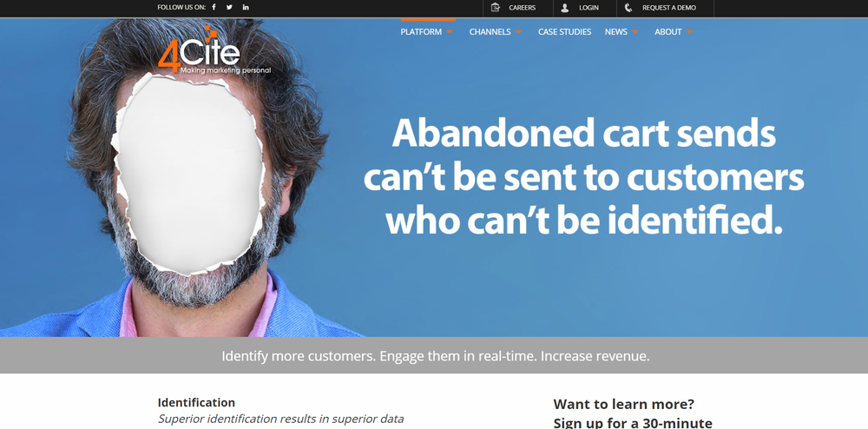This screenshot has height=429, width=868.
Task: Open the About menu item
Action: pyautogui.click(x=668, y=32)
